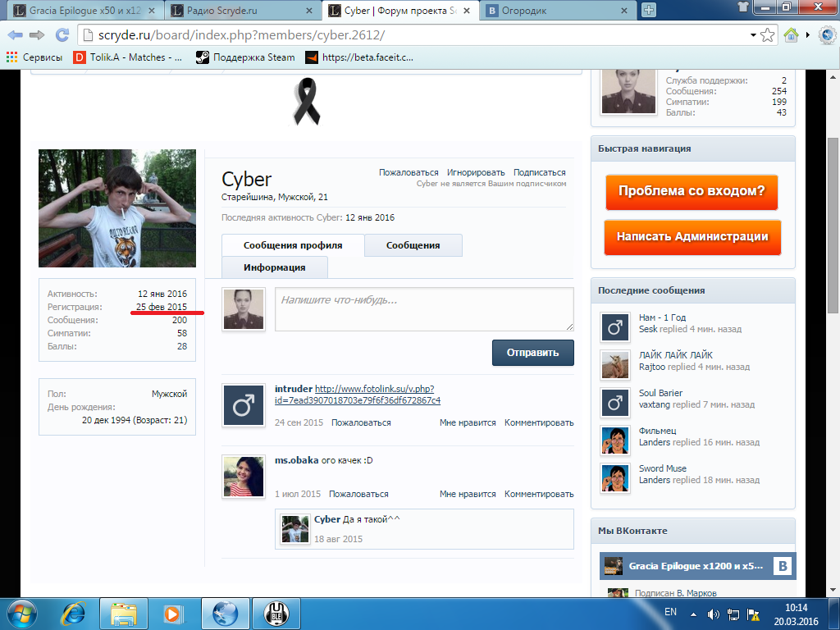840x630 pixels.
Task: Open browser home page icon
Action: point(792,35)
